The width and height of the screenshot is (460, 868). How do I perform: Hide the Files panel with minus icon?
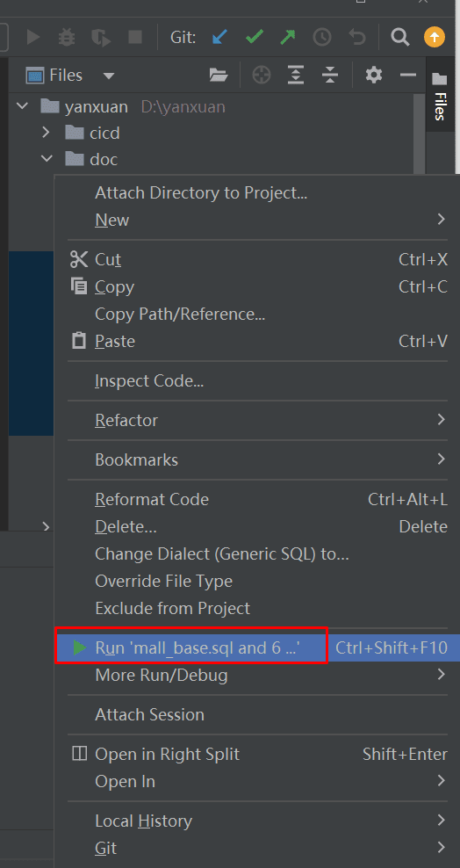pos(408,75)
